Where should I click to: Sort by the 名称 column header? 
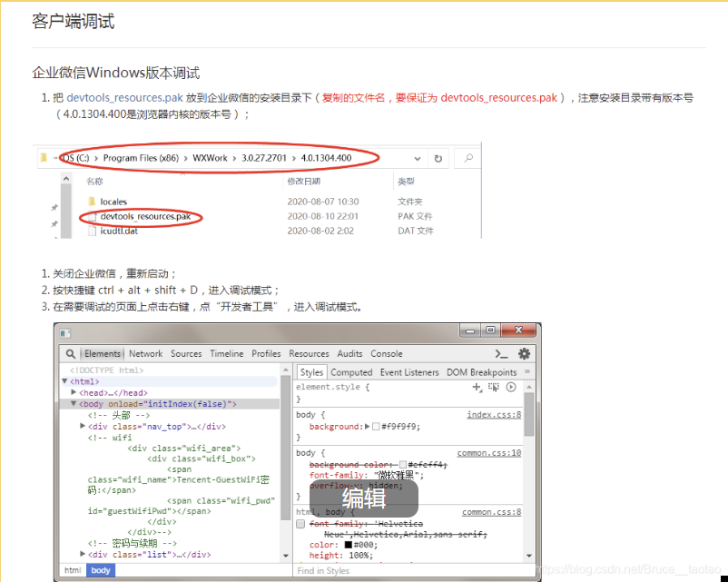[x=94, y=182]
